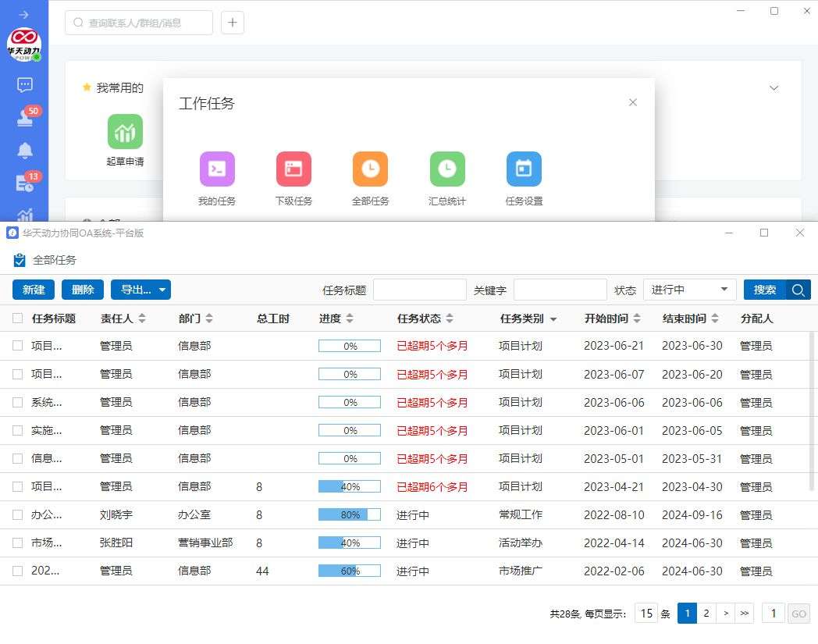Screen dimensions: 818x644
Task: Open the blue 任务设置 calendar icon
Action: (x=524, y=169)
